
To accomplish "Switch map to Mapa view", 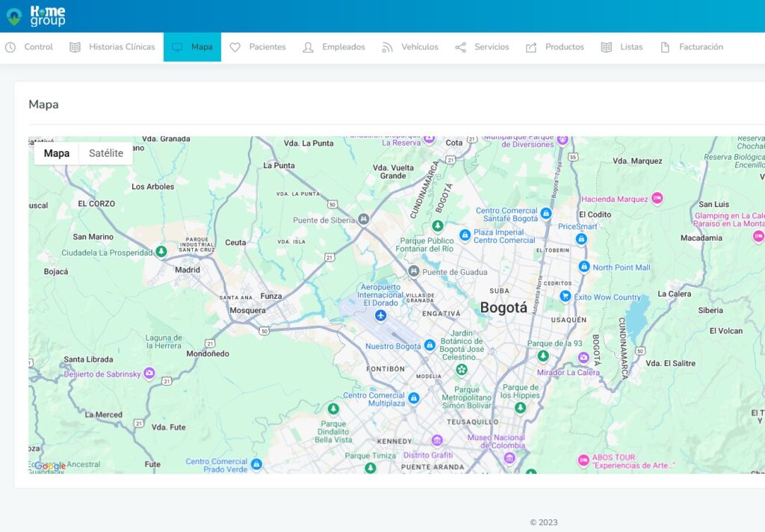I will 57,153.
